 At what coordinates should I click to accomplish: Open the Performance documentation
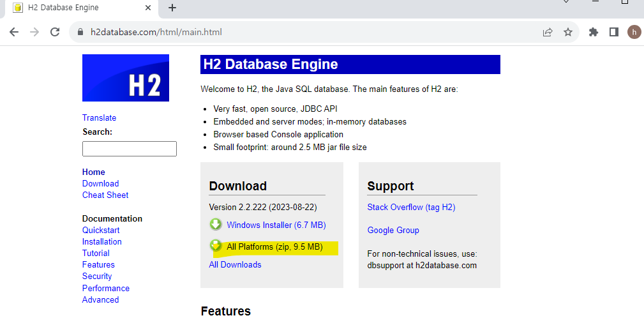tap(105, 288)
